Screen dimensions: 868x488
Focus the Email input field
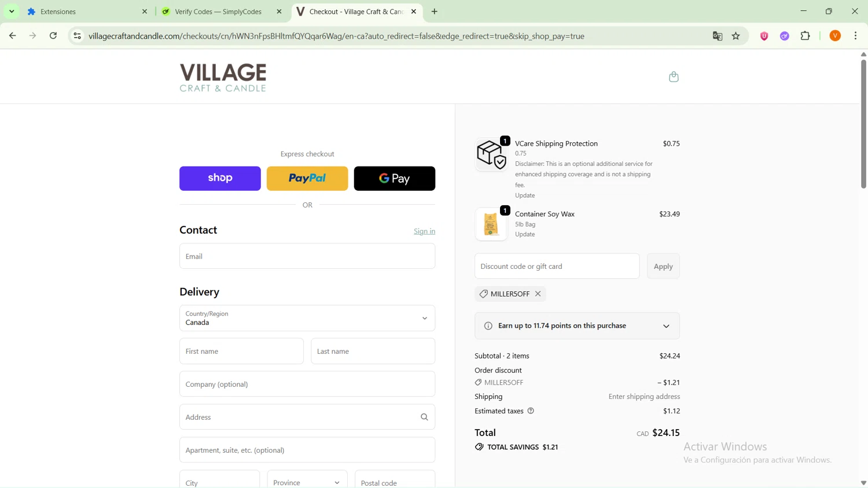pos(307,256)
